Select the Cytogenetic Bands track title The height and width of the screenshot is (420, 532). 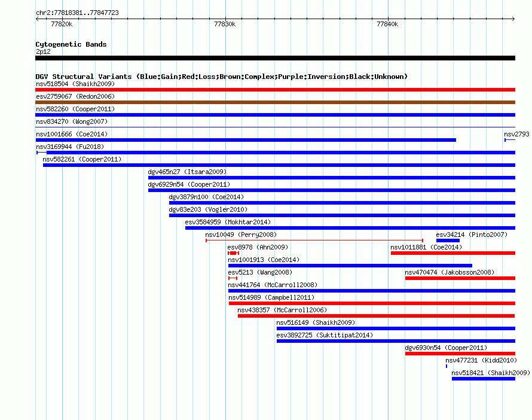click(71, 44)
